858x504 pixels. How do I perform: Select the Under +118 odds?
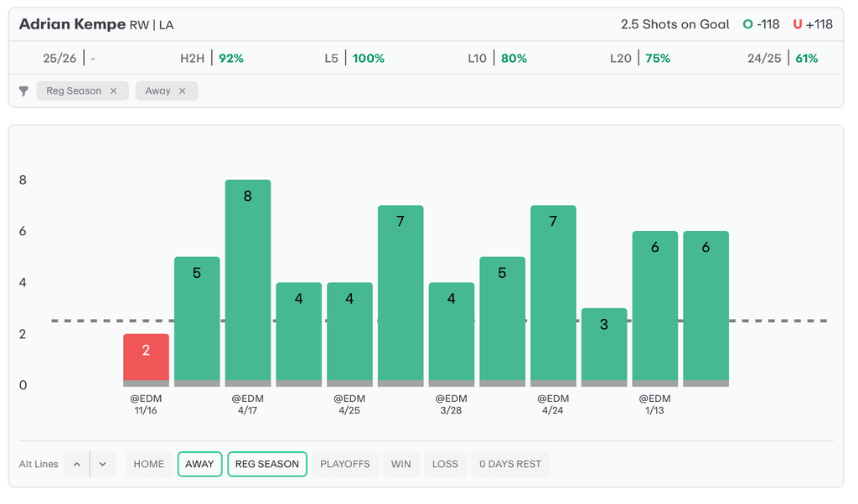813,24
